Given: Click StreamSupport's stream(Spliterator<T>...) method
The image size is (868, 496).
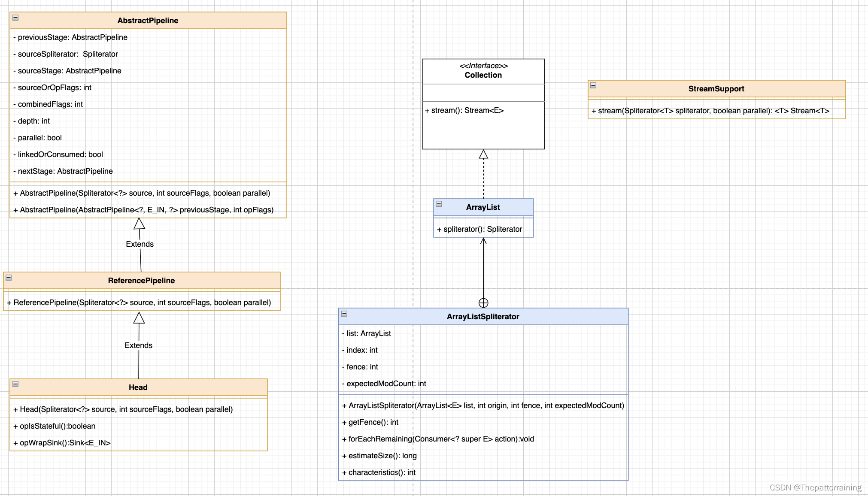Looking at the screenshot, I should (716, 111).
